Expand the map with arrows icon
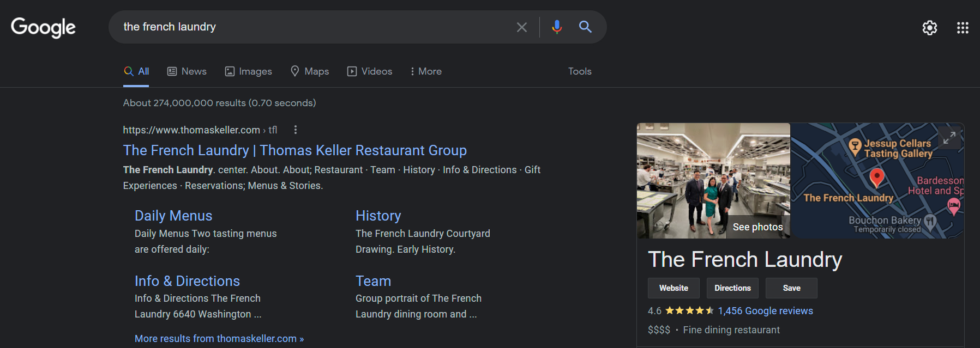 click(x=949, y=138)
